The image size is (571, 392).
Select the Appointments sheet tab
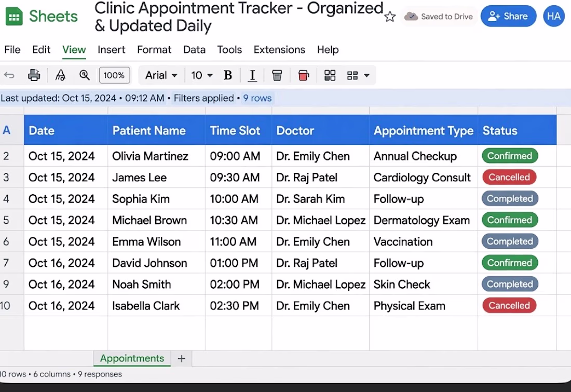point(132,358)
